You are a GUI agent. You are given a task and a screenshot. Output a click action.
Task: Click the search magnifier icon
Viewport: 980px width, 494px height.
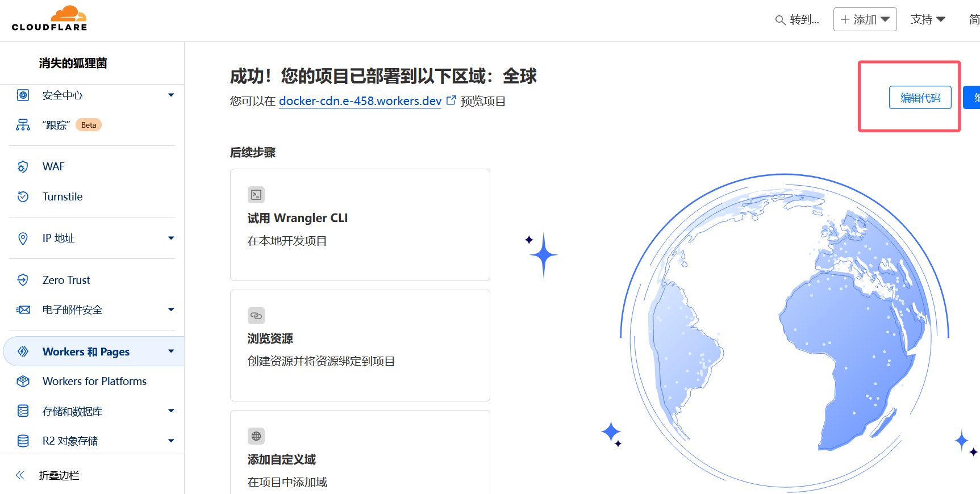tap(780, 20)
